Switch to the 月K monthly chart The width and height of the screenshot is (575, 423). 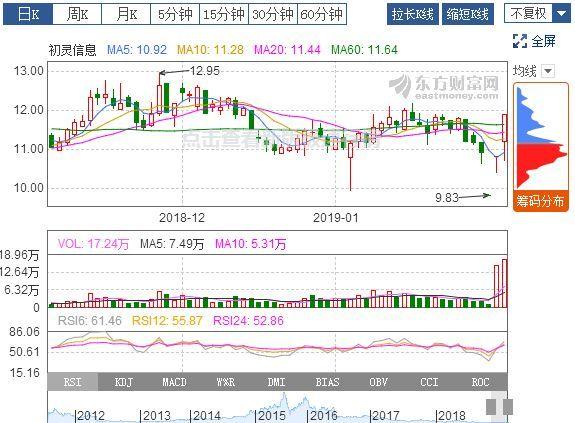click(126, 14)
